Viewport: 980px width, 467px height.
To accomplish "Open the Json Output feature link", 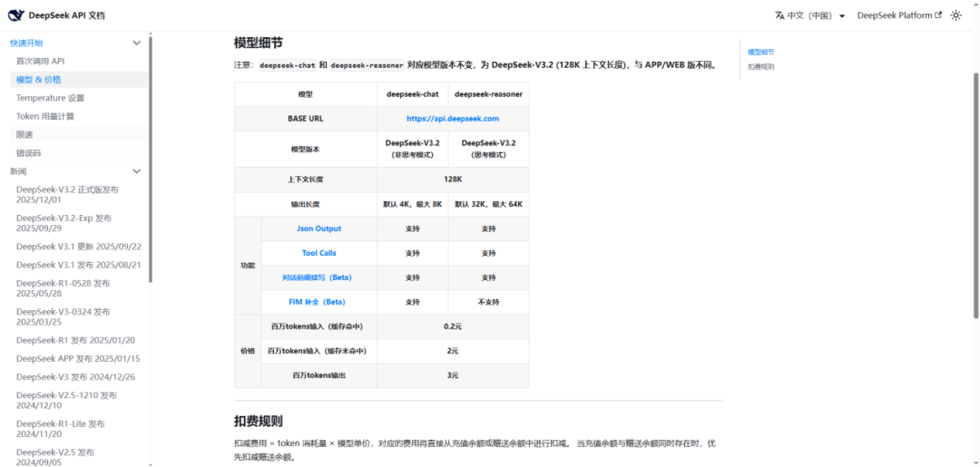I will tap(318, 229).
